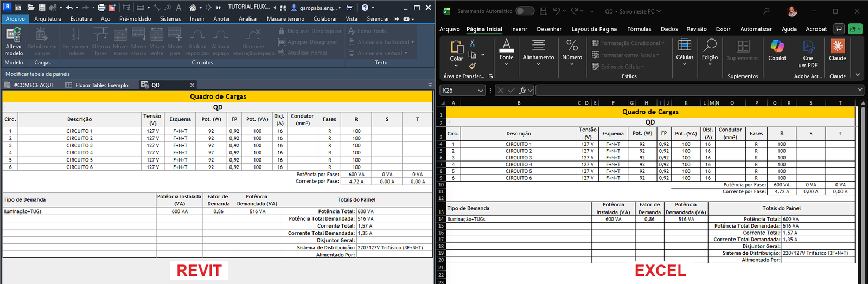868x284 pixels.
Task: Click the Revit print icon
Action: (101, 8)
